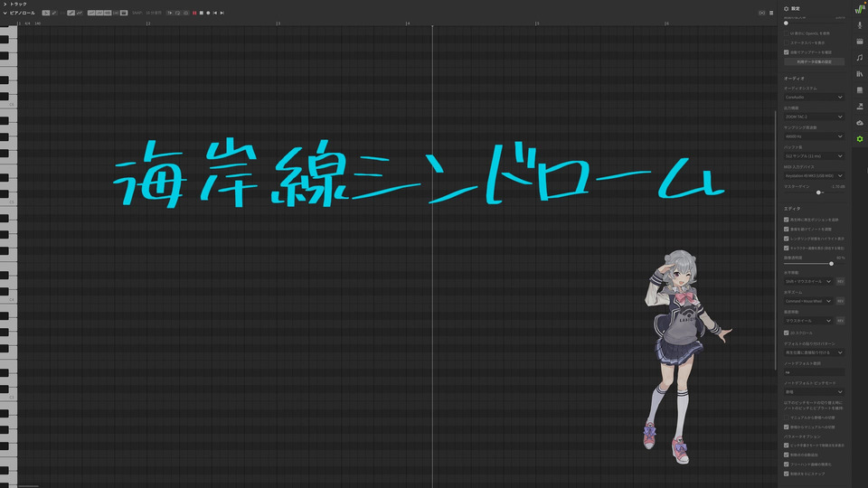Select the pencil note tool
The width and height of the screenshot is (868, 488).
click(54, 13)
